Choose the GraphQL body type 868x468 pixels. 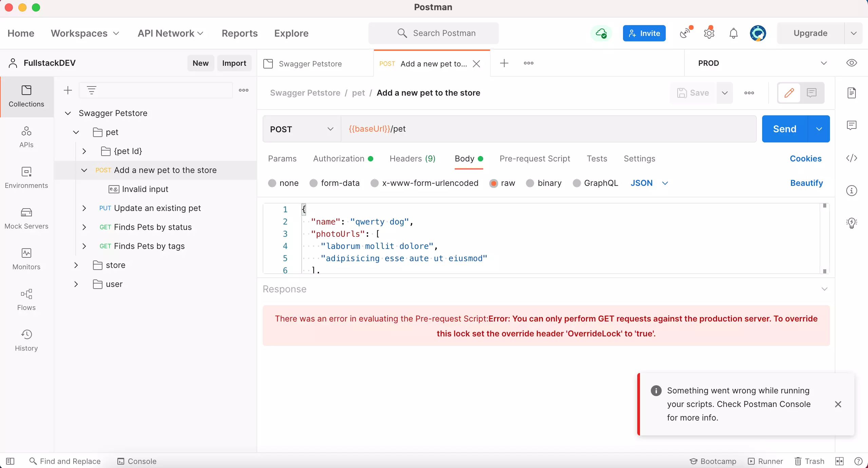tap(577, 183)
